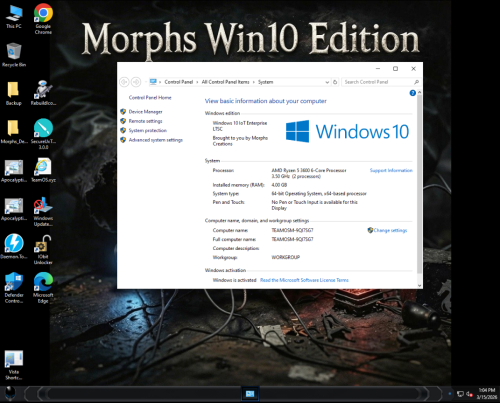
Task: Select System window's taskbar button
Action: coord(250,394)
